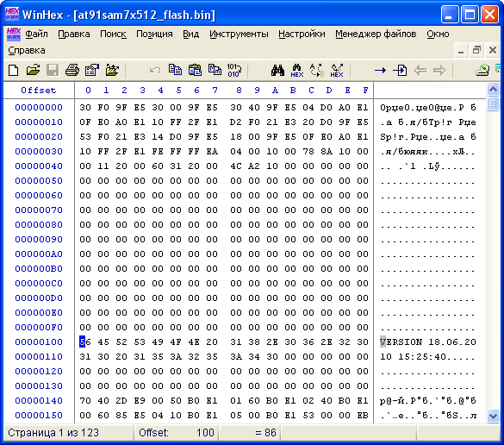The image size is (504, 445).
Task: Click byte 4C in row 00000040
Action: pyautogui.click(x=236, y=166)
